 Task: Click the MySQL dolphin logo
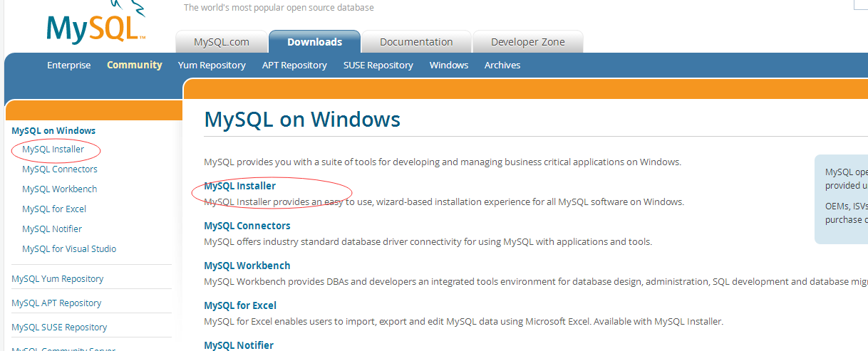96,25
